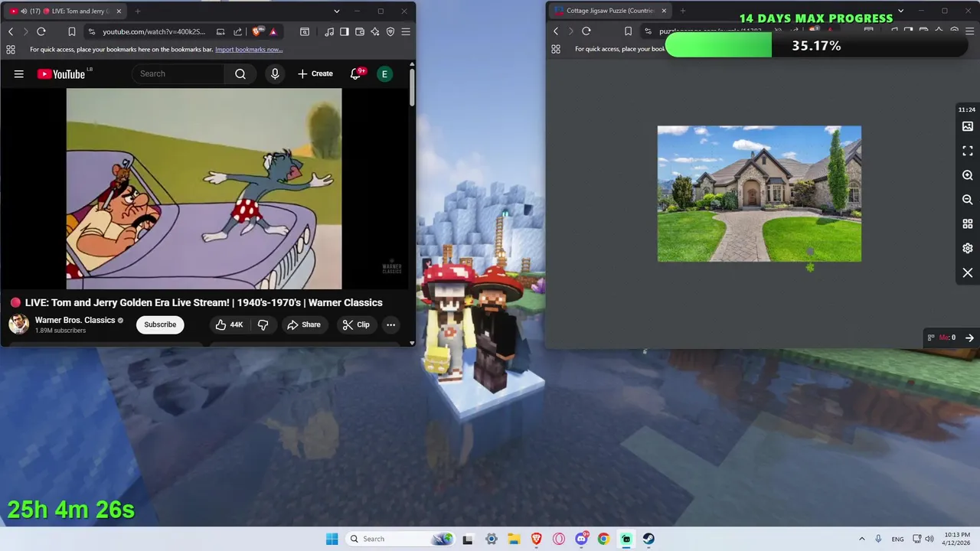Show puzzle preview image in jigsaw sidebar
Viewport: 980px width, 551px height.
pos(968,126)
